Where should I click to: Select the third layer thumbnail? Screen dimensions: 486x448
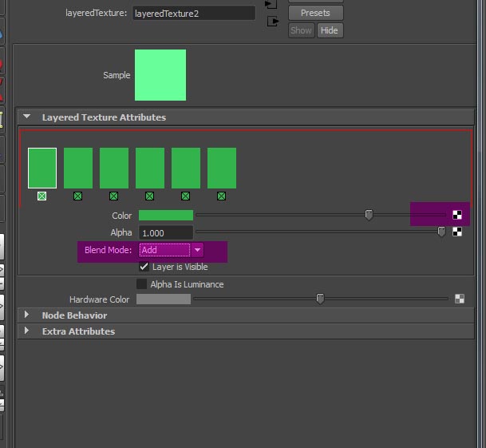click(114, 168)
